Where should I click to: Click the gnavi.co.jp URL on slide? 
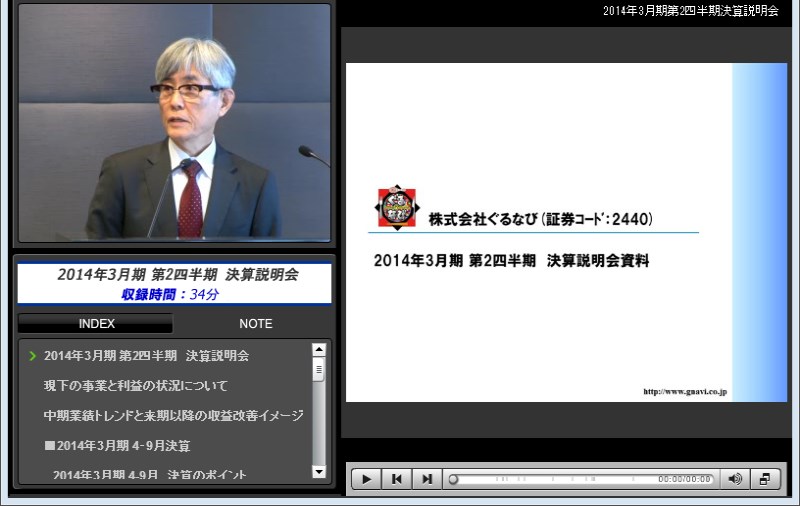click(x=685, y=392)
